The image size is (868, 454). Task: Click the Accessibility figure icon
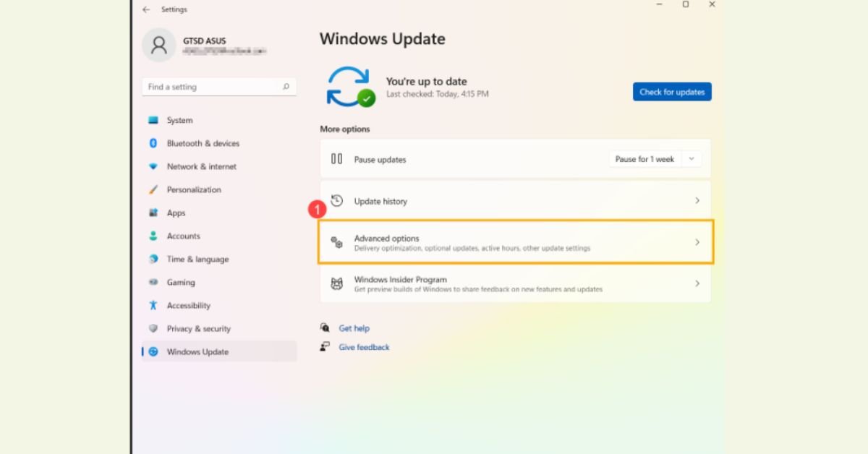point(153,305)
